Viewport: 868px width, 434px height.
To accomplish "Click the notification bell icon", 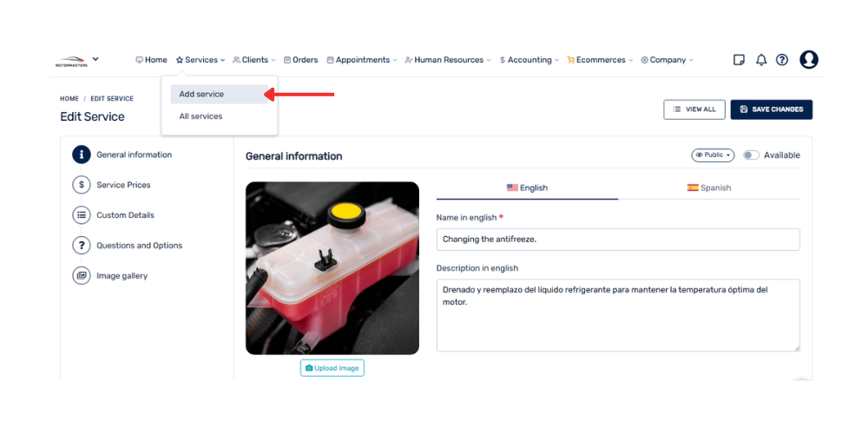I will pos(761,60).
